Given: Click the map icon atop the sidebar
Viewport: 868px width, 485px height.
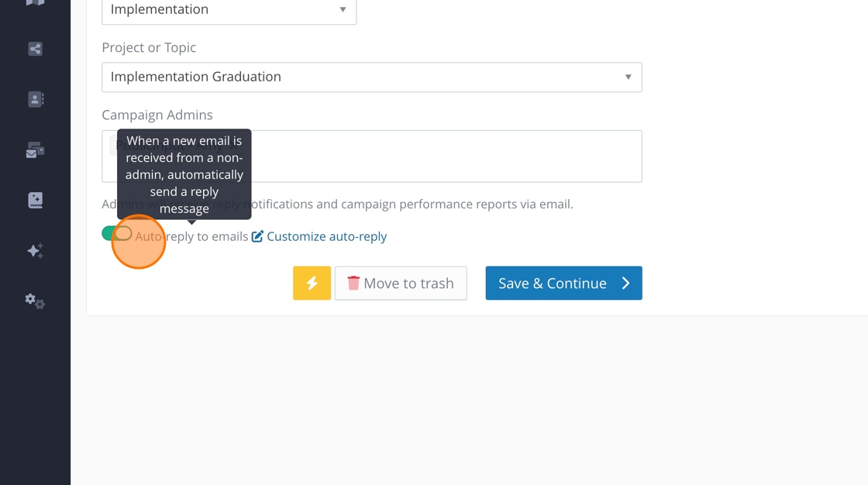Looking at the screenshot, I should click(x=35, y=2).
